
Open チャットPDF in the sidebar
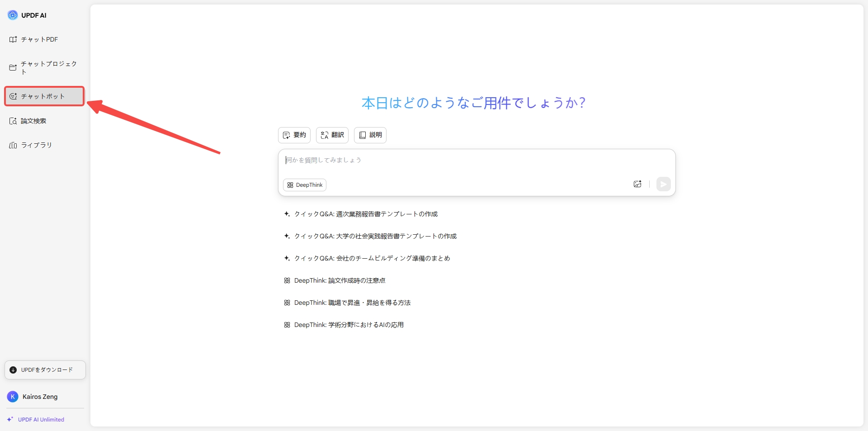pos(44,39)
